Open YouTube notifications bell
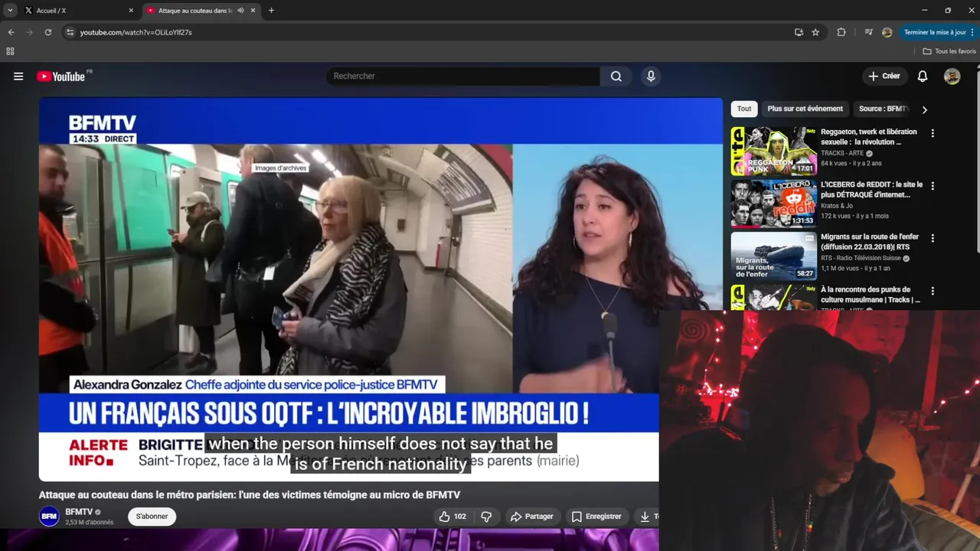 tap(923, 77)
